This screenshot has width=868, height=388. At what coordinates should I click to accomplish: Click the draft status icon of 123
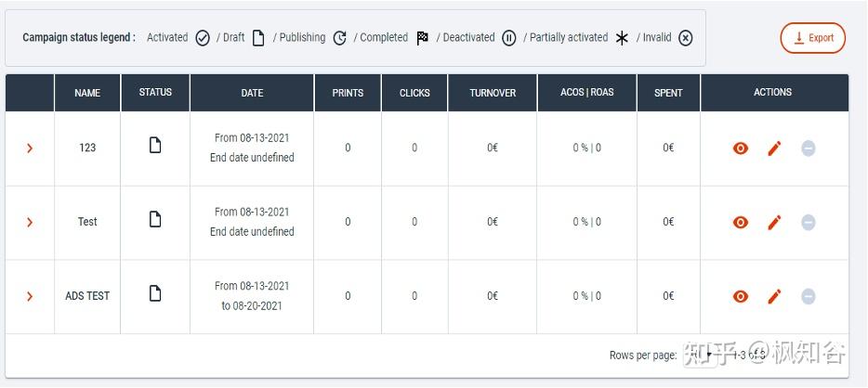(x=155, y=146)
